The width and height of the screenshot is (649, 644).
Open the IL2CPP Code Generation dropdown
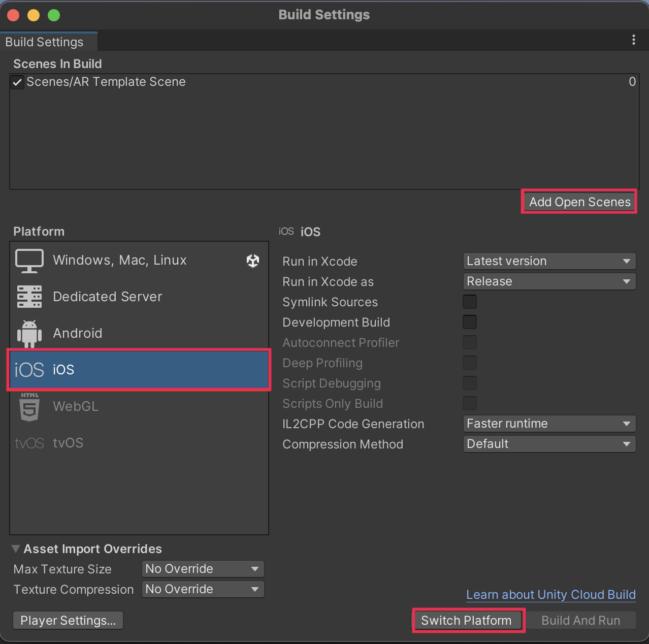(x=549, y=424)
